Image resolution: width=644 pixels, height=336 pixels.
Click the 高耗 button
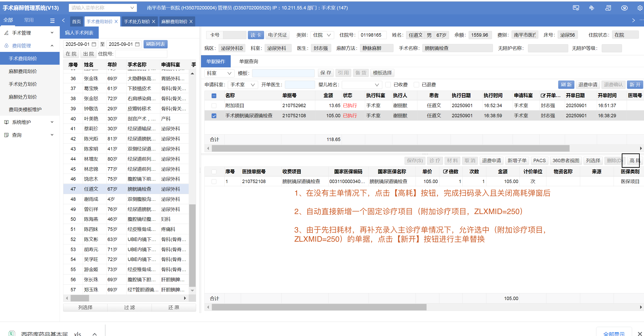[635, 161]
